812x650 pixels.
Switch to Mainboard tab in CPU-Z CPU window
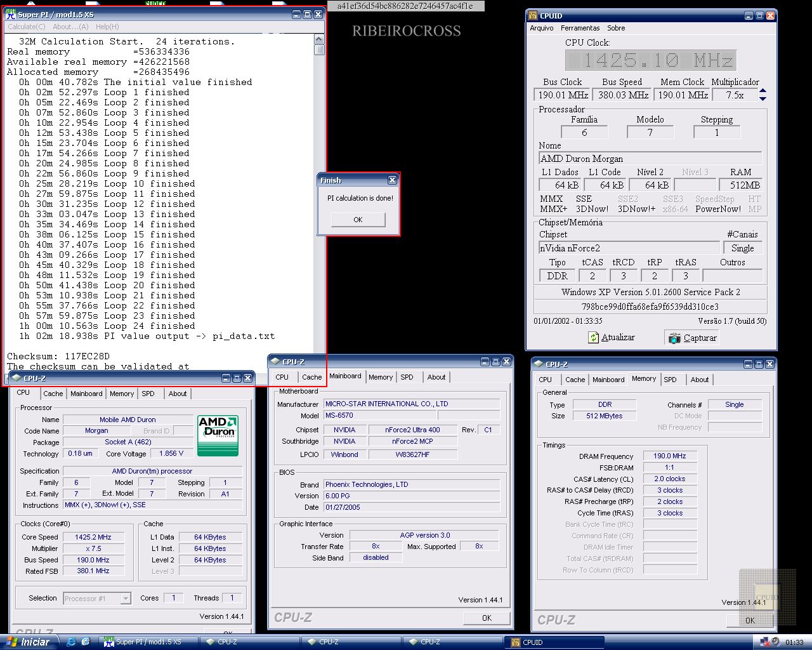click(x=86, y=394)
